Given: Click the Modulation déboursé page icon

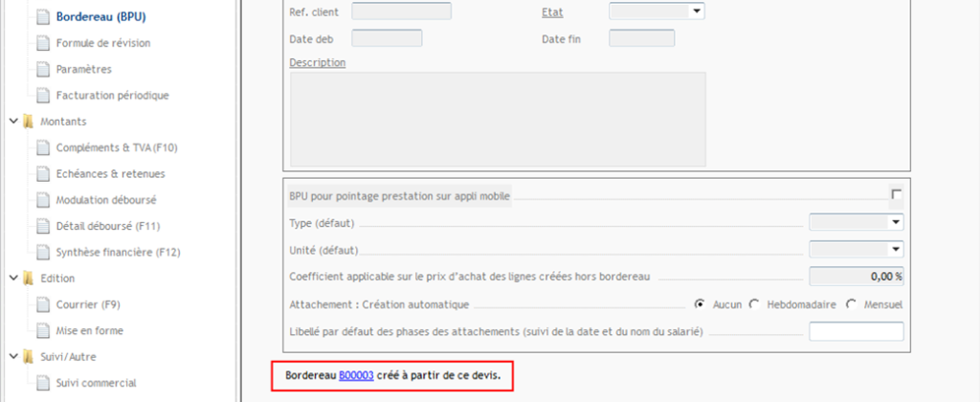Looking at the screenshot, I should [42, 200].
